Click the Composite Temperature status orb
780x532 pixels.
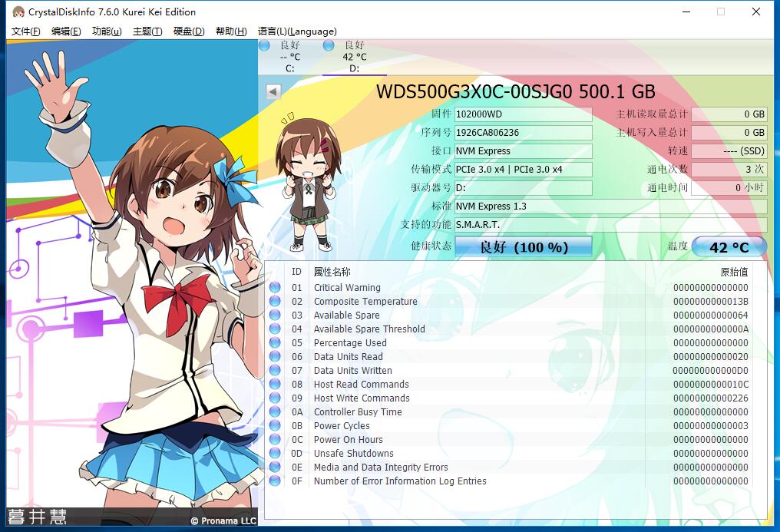(x=275, y=302)
